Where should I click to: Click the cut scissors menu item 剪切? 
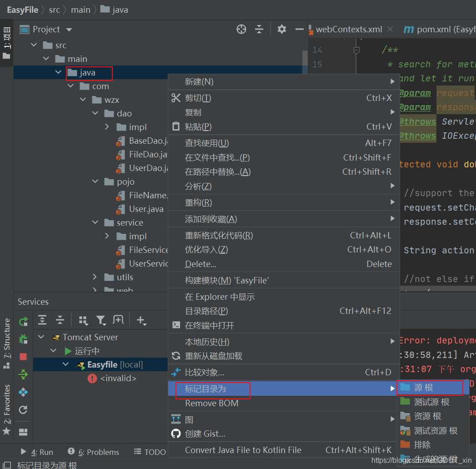(x=284, y=98)
